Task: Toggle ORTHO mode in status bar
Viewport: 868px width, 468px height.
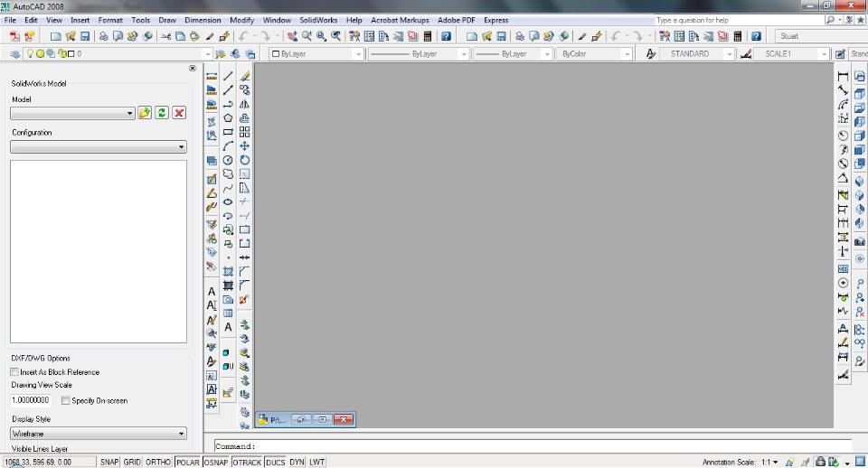Action: [157, 462]
